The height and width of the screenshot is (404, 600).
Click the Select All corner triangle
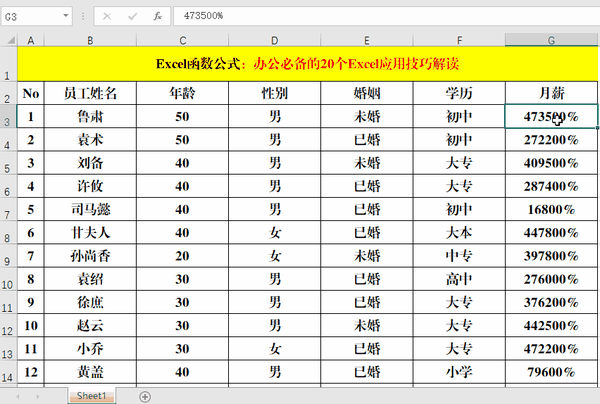point(9,40)
